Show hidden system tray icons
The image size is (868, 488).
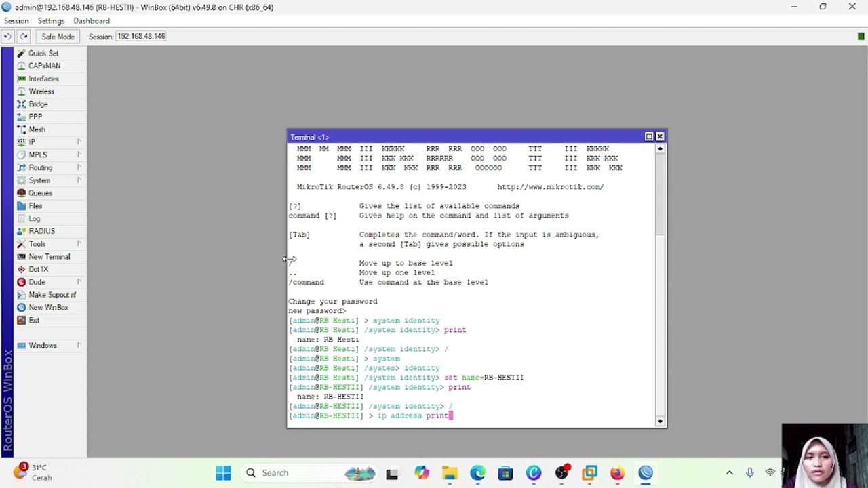[x=730, y=473]
